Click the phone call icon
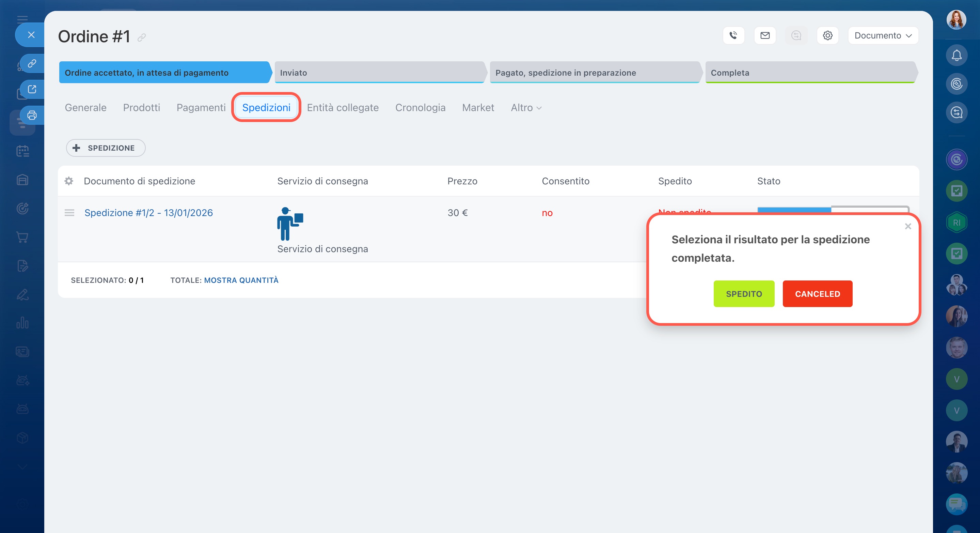This screenshot has width=980, height=533. (x=733, y=35)
